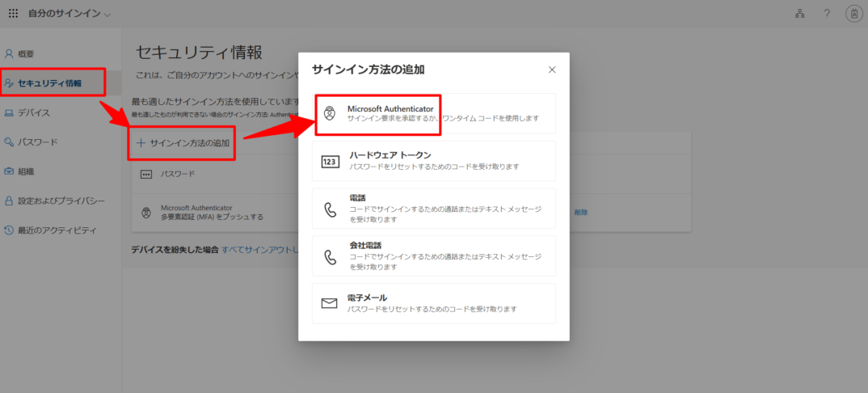The width and height of the screenshot is (868, 393).
Task: Click the パスワード key icon
Action: tap(9, 142)
